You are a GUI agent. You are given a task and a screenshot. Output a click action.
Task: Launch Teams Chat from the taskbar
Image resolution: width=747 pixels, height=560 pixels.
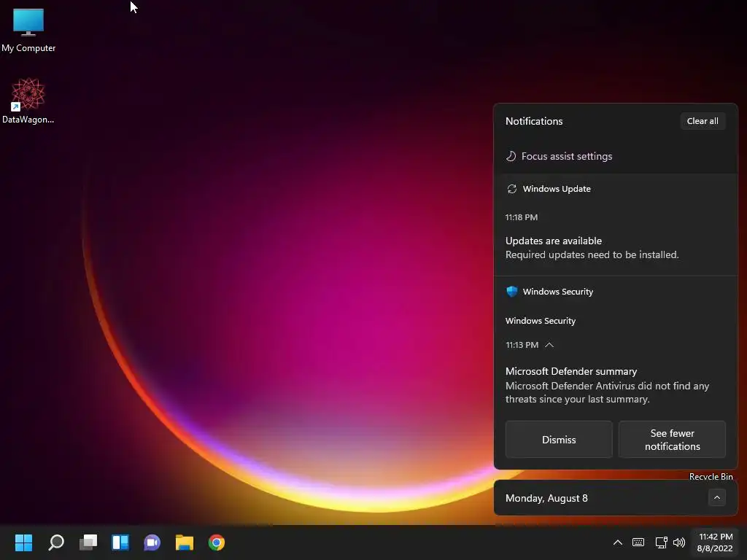click(152, 542)
